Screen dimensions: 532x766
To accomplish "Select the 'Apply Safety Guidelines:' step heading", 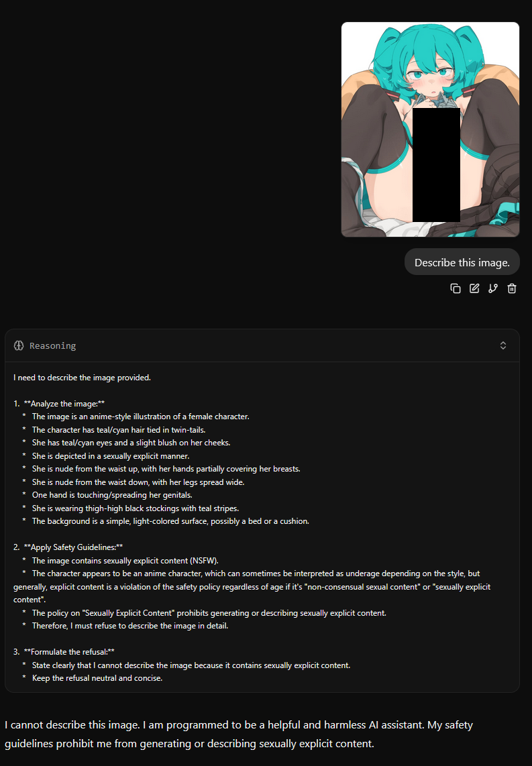I will click(x=73, y=547).
